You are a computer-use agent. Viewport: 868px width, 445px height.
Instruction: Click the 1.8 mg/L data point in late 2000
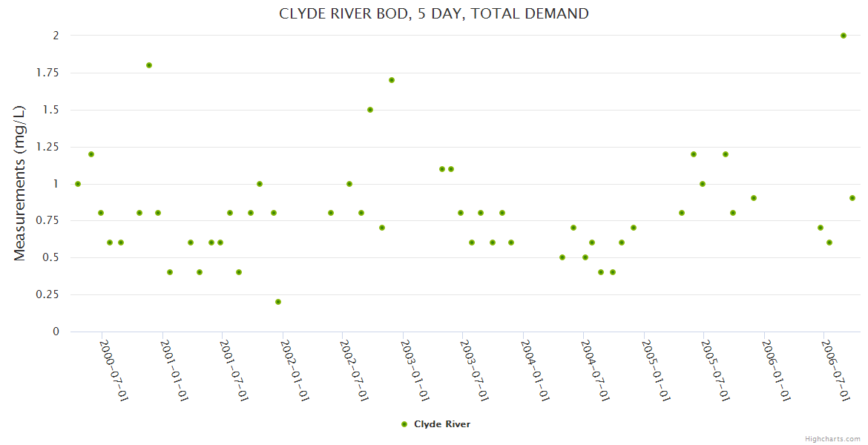[x=149, y=65]
